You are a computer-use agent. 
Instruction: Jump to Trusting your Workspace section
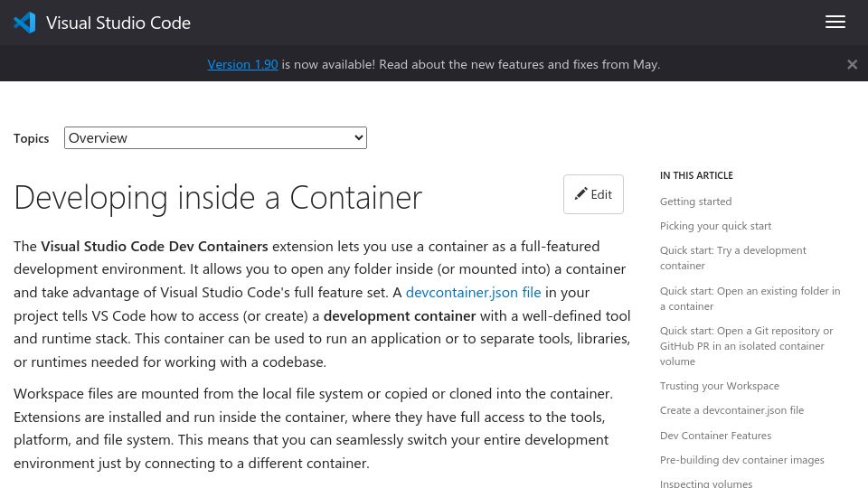(x=719, y=386)
